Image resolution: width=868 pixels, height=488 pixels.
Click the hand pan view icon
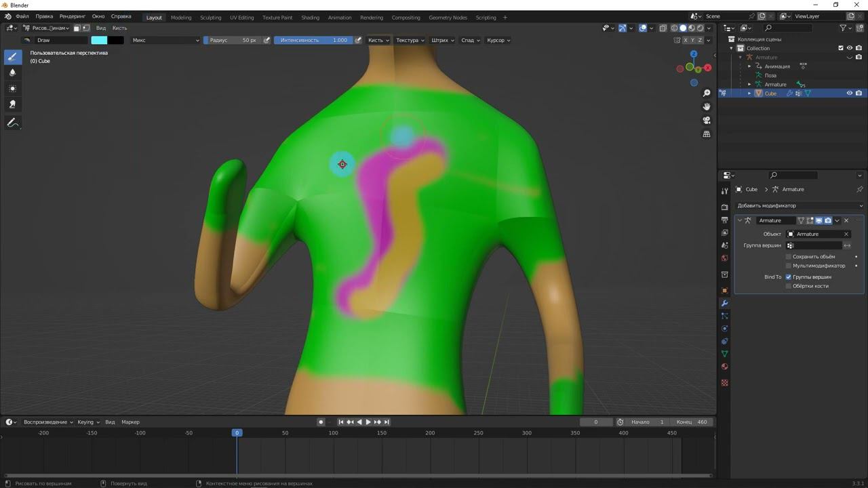coord(707,106)
